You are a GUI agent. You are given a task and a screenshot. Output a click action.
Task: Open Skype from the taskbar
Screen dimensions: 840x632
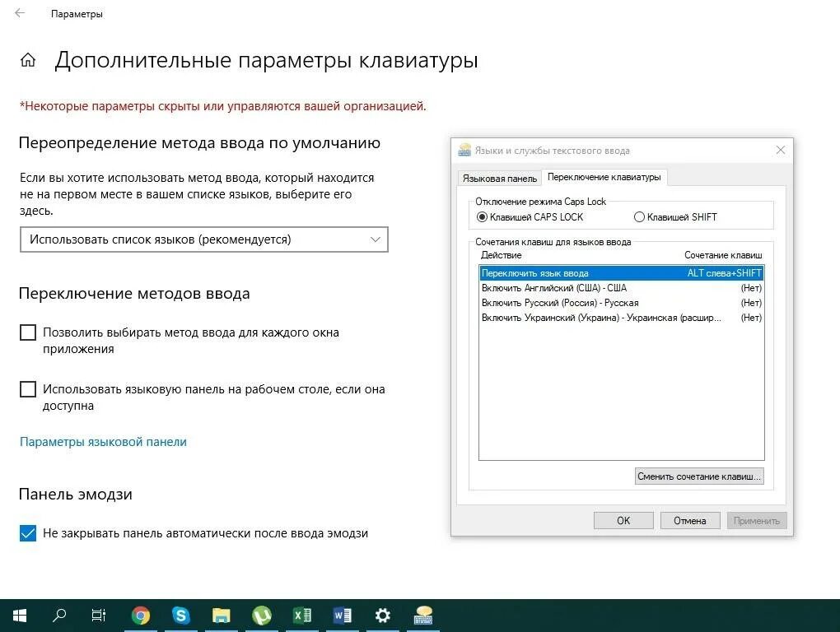[x=181, y=616]
